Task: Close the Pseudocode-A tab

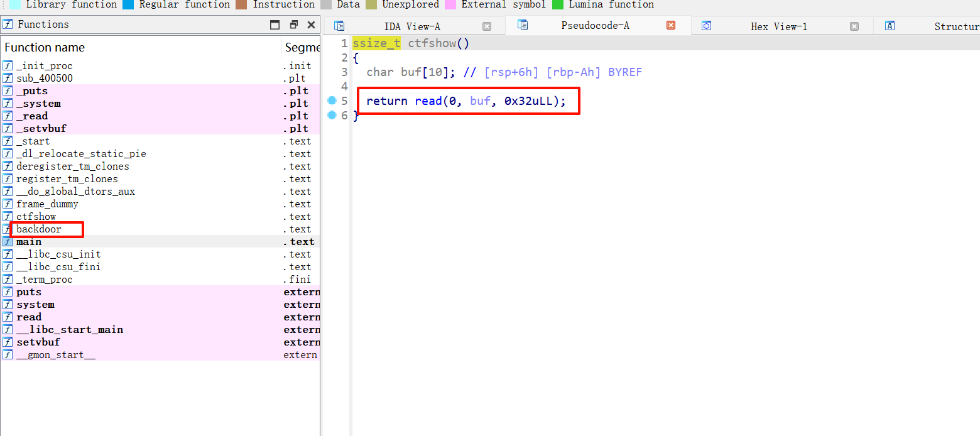Action: (670, 26)
